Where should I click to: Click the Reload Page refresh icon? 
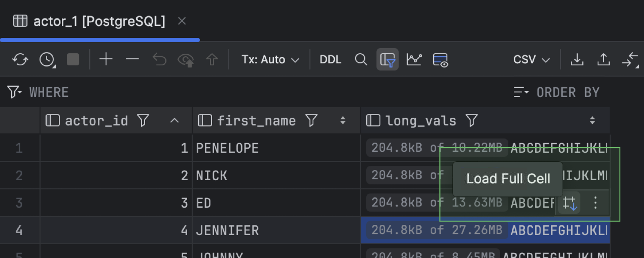click(x=20, y=59)
